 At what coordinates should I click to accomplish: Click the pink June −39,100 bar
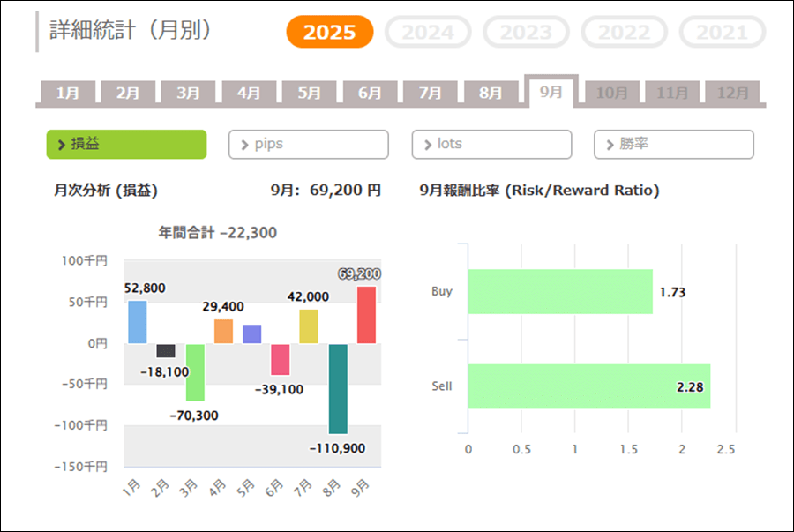pos(281,359)
